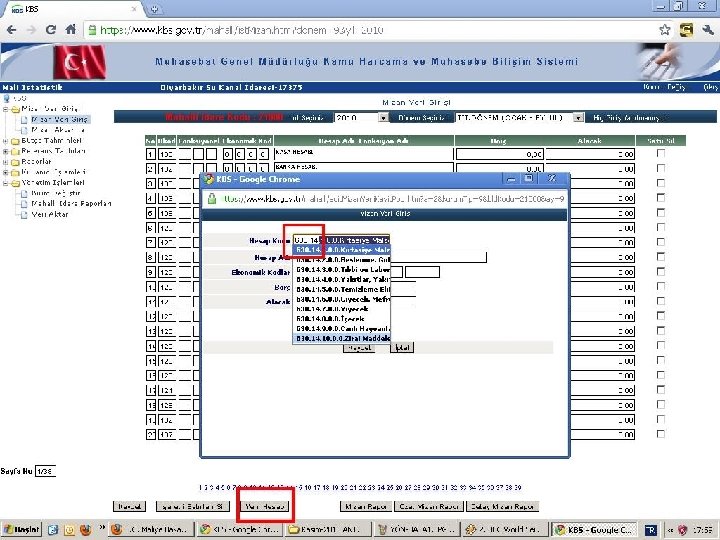Image resolution: width=720 pixels, height=540 pixels.
Task: Open new tab beside KBS tab
Action: [154, 9]
